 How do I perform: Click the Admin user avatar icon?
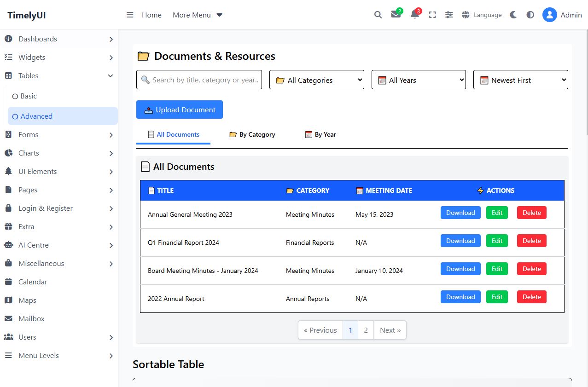[x=549, y=15]
